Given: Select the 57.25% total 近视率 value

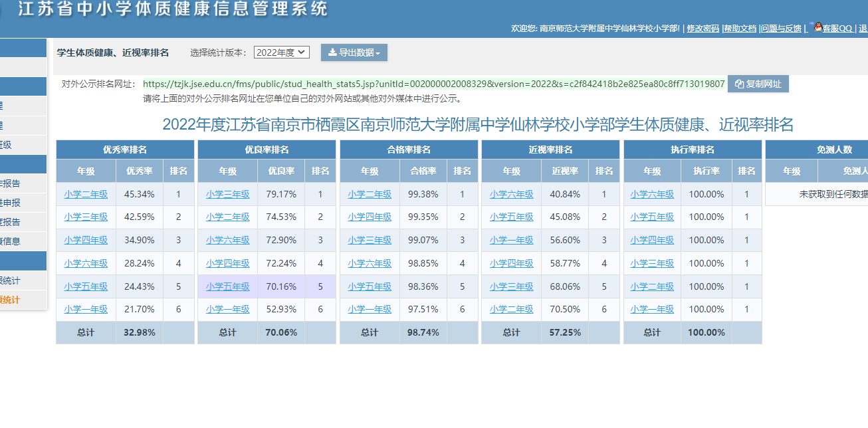Looking at the screenshot, I should (565, 332).
